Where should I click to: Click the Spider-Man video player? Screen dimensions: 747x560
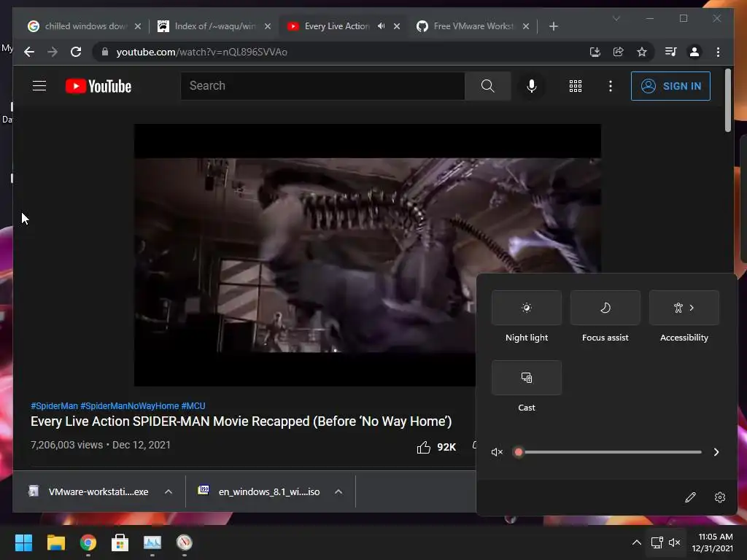pos(368,255)
